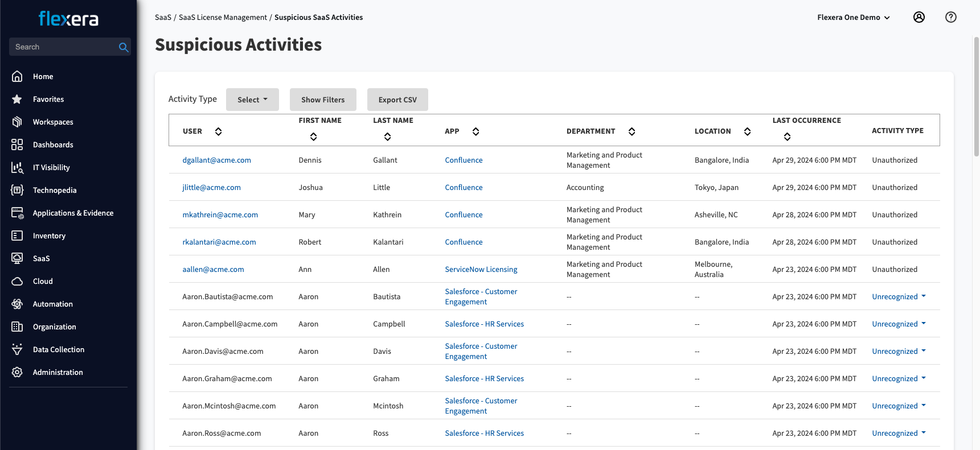Go to Applications & Evidence menu
The image size is (980, 450).
[73, 213]
